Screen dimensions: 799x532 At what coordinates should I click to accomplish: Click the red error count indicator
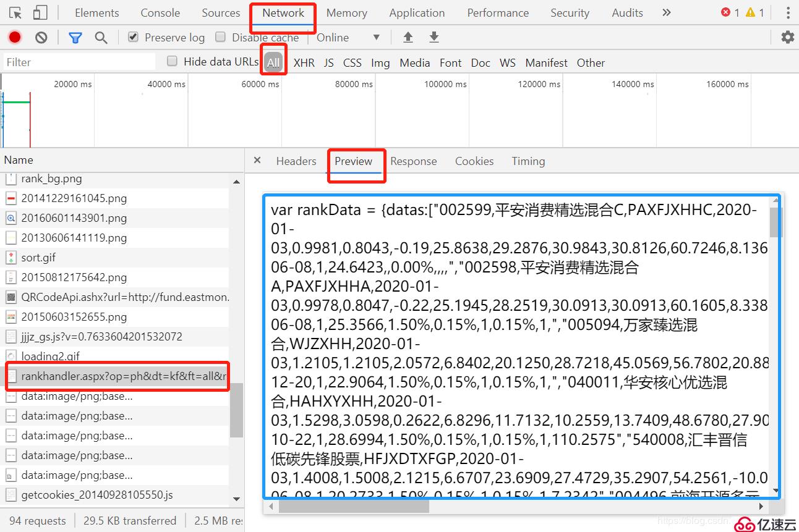730,12
